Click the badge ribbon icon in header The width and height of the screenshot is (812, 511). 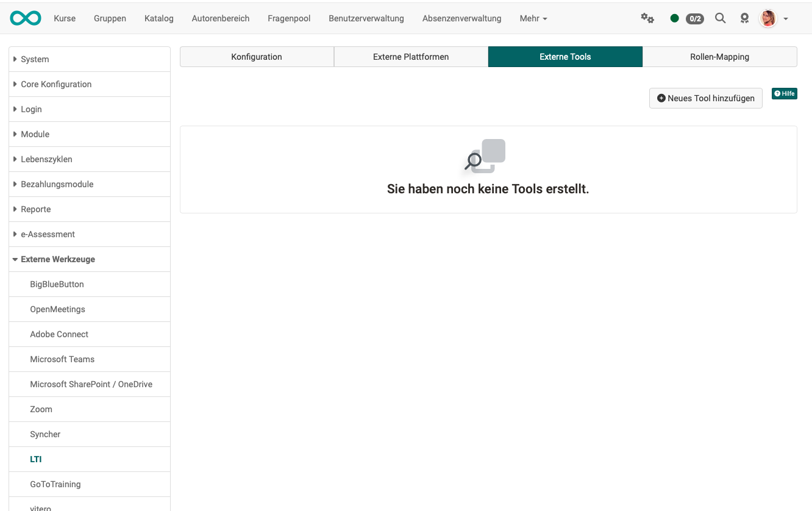[744, 18]
